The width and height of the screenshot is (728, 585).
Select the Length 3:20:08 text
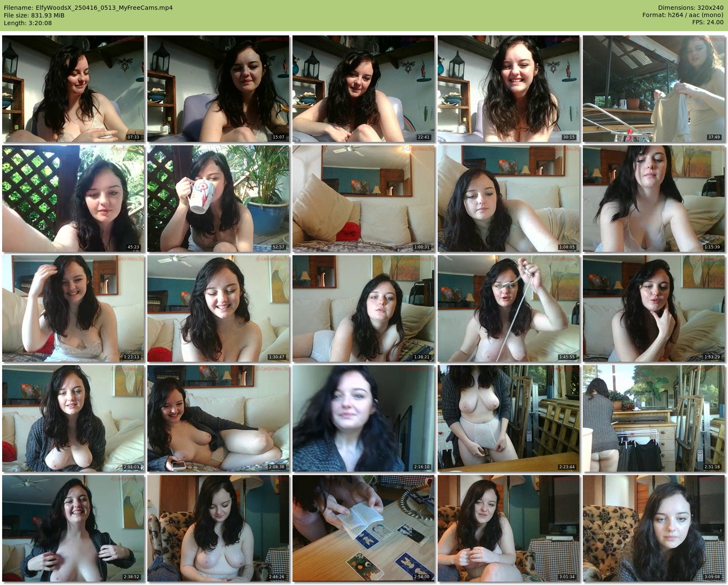(28, 23)
